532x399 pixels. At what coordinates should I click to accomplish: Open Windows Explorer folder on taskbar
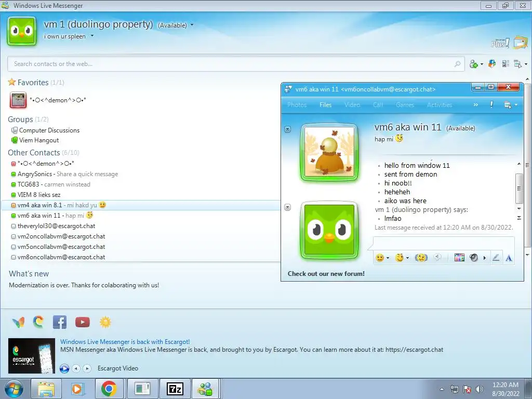pos(46,389)
